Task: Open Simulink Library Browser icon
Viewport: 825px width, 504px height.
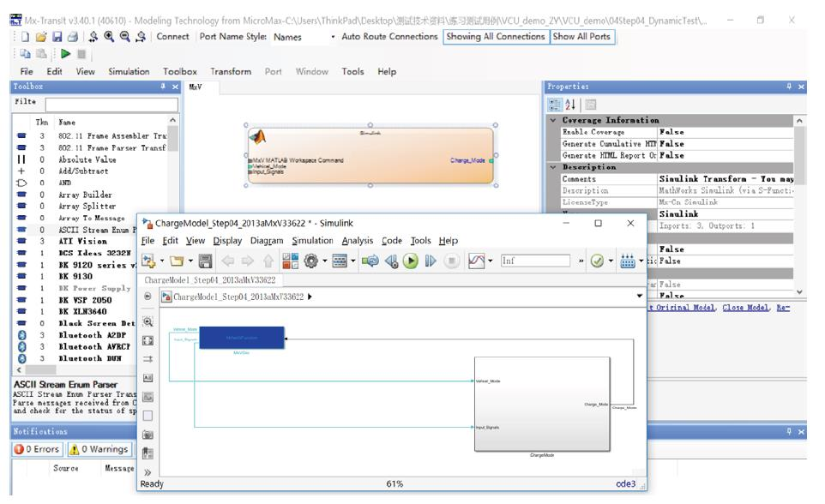Action: (291, 261)
